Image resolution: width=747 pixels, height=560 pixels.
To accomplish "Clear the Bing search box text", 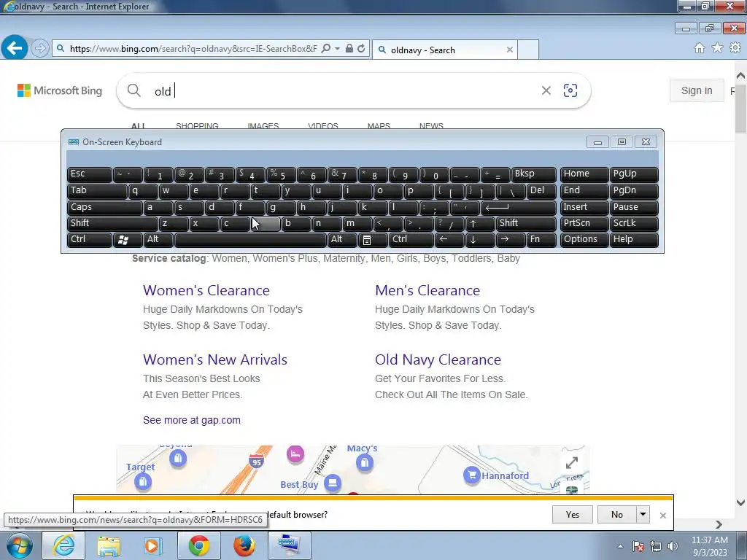I will (x=546, y=90).
